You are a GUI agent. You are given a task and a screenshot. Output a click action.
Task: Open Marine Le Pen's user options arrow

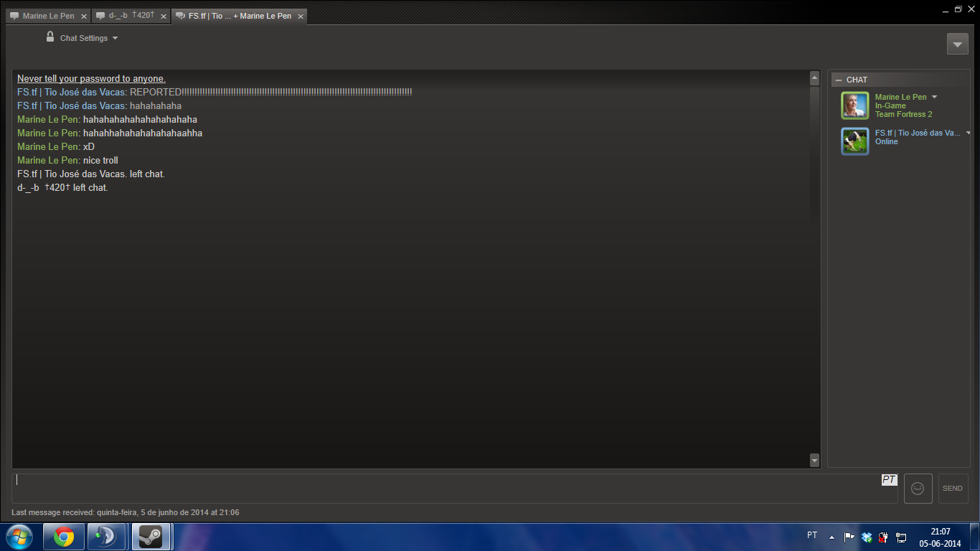[934, 97]
